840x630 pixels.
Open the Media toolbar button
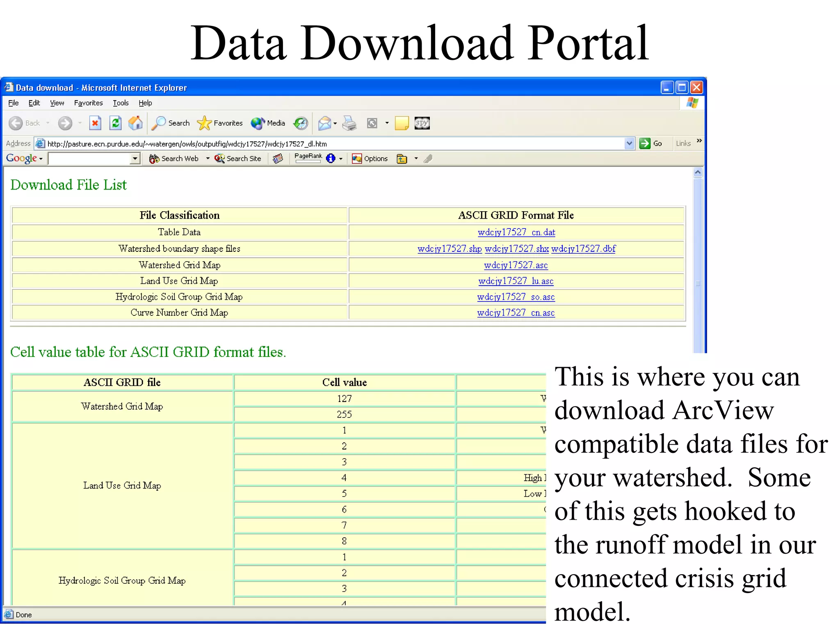[x=268, y=123]
